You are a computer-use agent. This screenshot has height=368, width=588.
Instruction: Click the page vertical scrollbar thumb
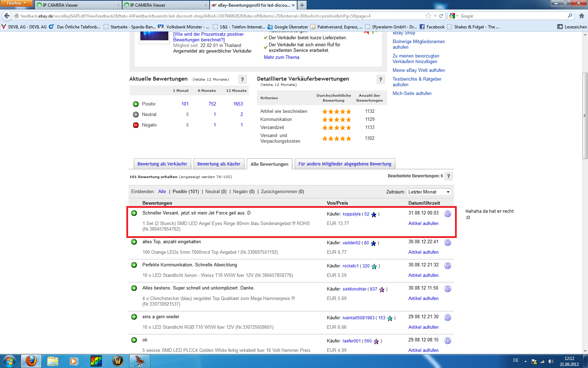tap(585, 116)
